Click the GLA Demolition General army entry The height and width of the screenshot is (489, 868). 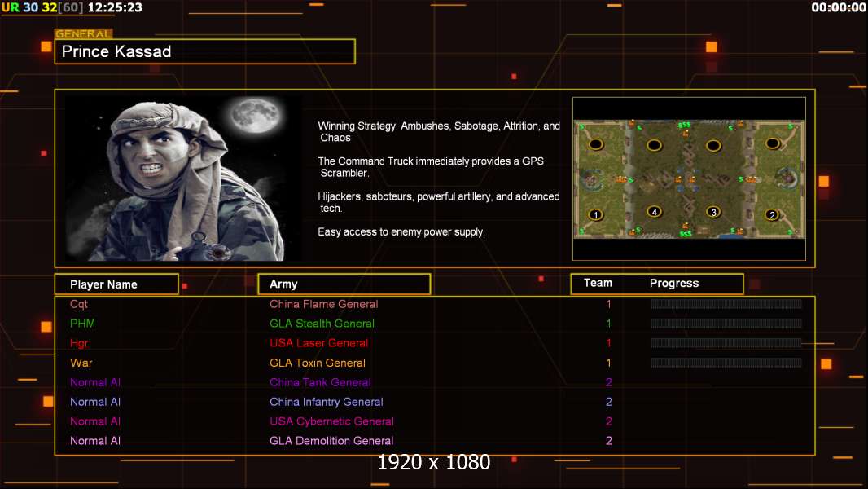tap(331, 441)
